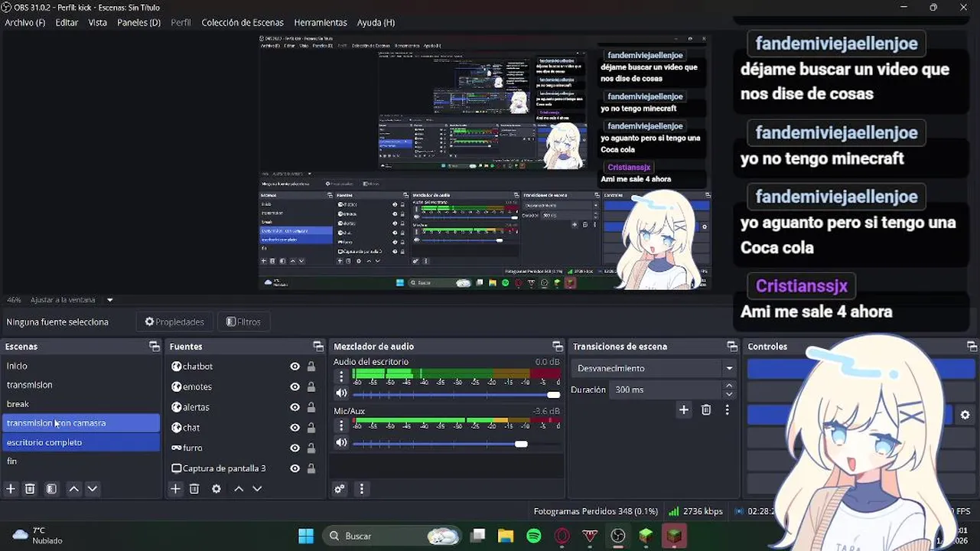Open the Desvanecimiento transition dropdown

(654, 368)
